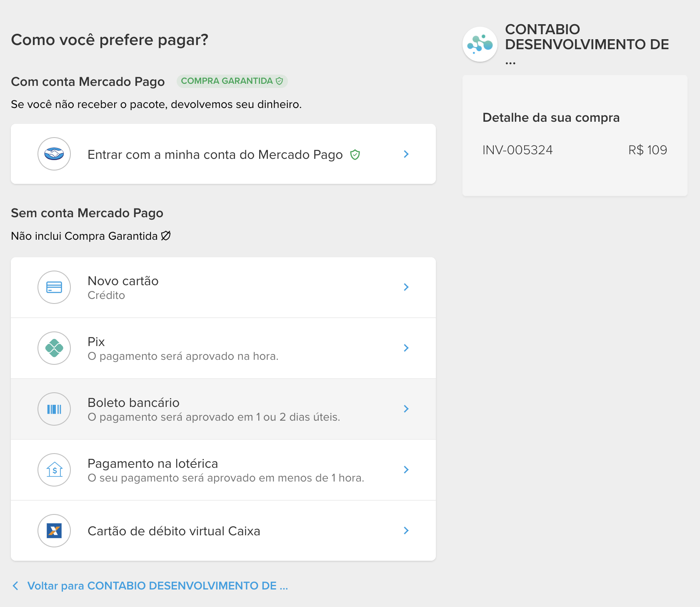Click the Detalhe da sua compra heading
The height and width of the screenshot is (607, 700).
(551, 118)
